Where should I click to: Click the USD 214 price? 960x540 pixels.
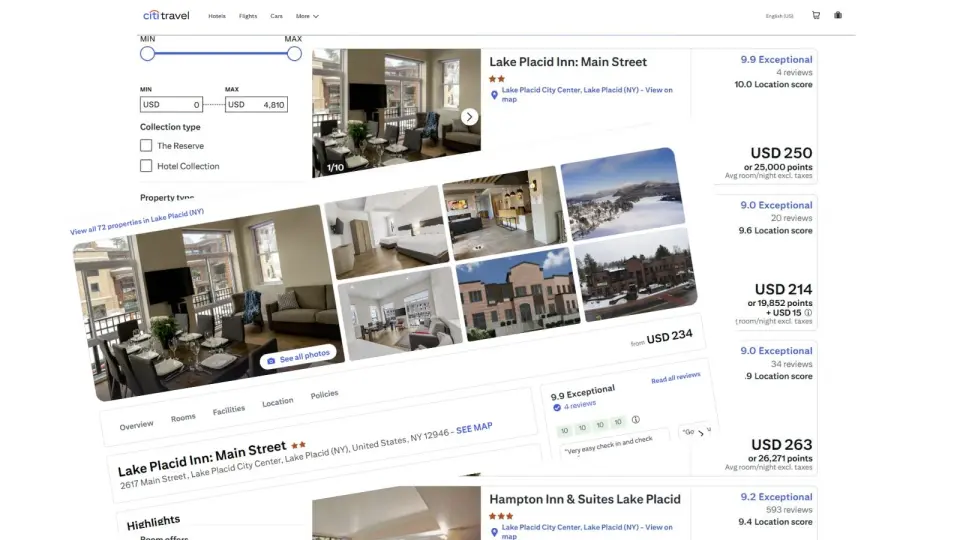tap(783, 289)
